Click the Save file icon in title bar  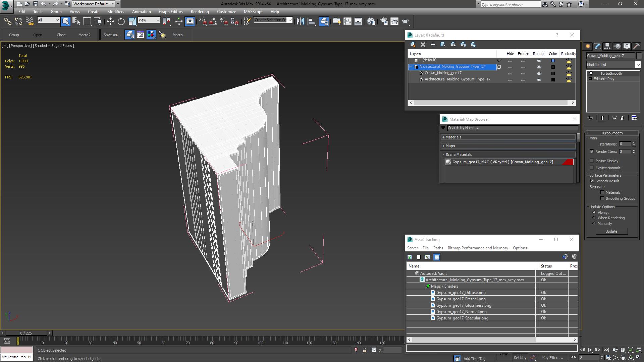(x=35, y=4)
